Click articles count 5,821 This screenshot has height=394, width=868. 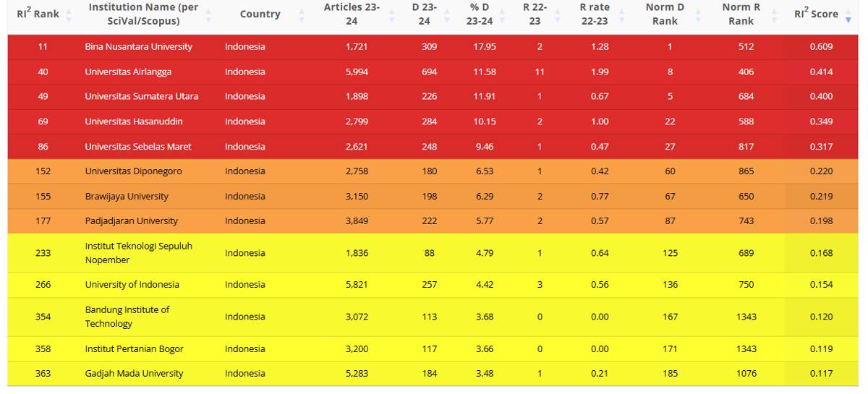(357, 284)
